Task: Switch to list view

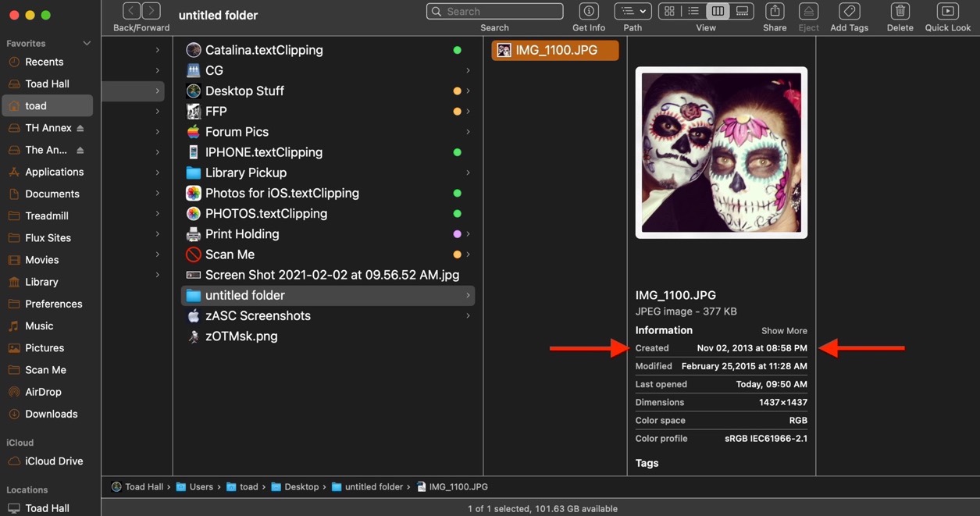Action: point(693,11)
